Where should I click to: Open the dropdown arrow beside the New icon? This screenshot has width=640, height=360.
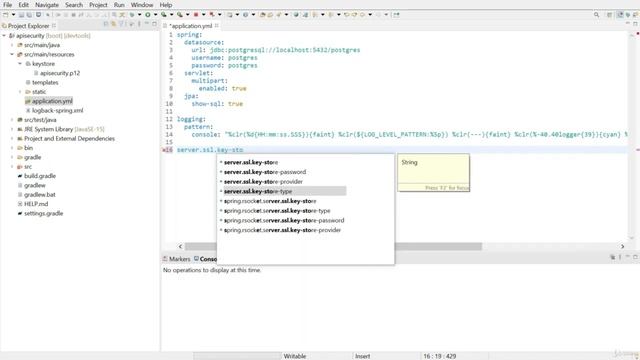tap(13, 15)
